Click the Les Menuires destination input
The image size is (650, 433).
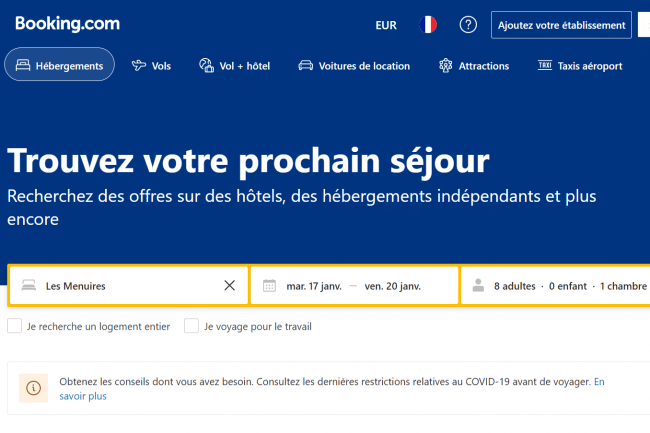click(x=129, y=285)
